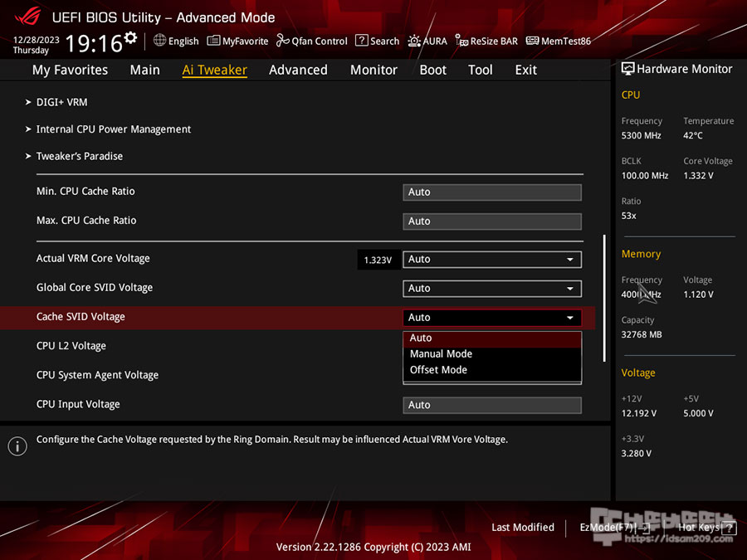Click the 12/28/2023 date
Screen dimensions: 747x560
pos(37,40)
